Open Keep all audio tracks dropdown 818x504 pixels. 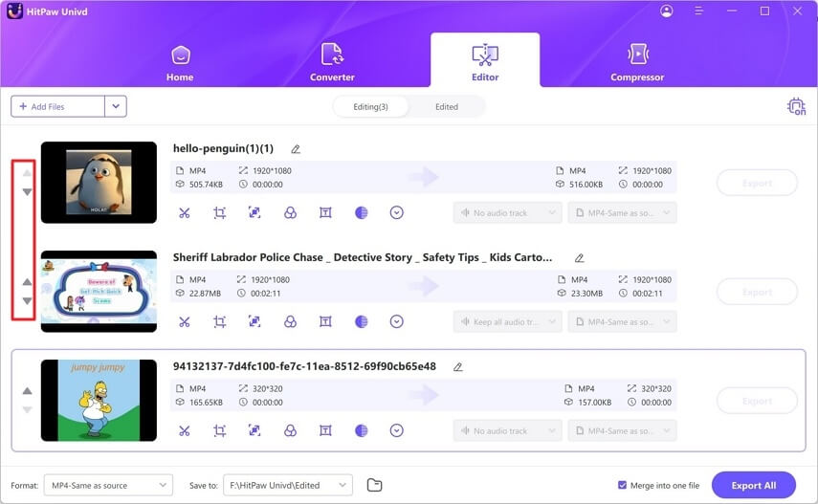[x=508, y=322]
